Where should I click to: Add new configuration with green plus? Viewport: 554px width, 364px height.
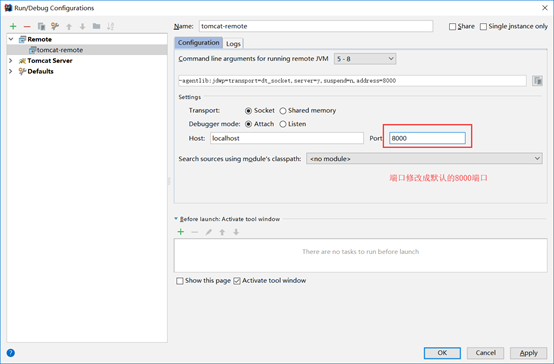coord(13,26)
